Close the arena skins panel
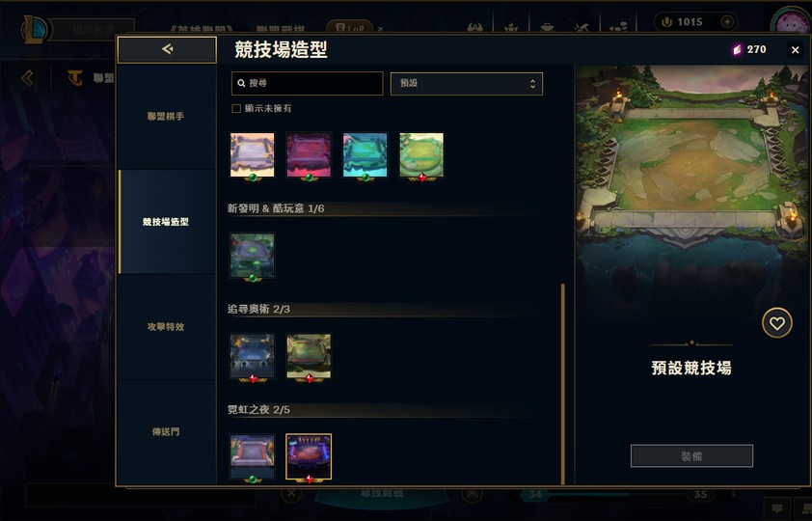 pos(796,50)
